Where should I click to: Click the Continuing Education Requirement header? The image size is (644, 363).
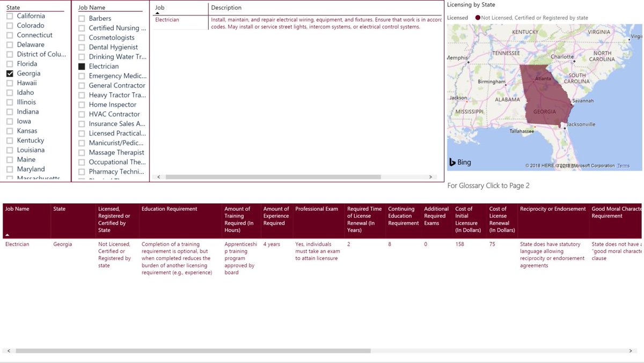pos(403,216)
